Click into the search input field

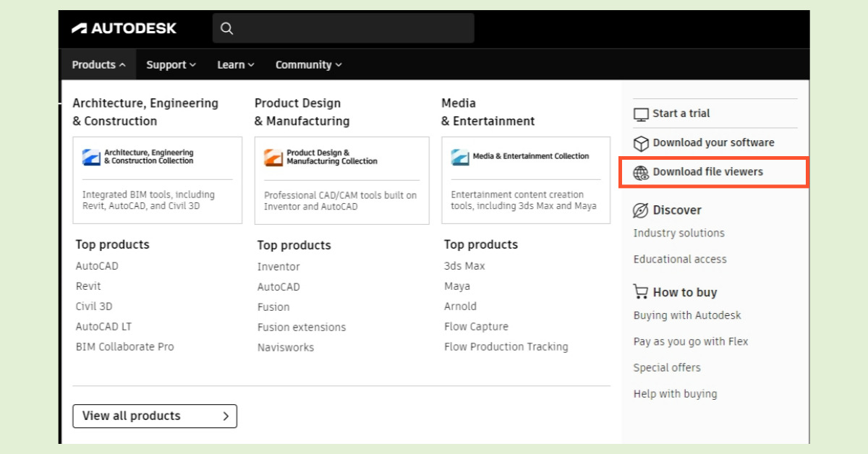point(353,28)
